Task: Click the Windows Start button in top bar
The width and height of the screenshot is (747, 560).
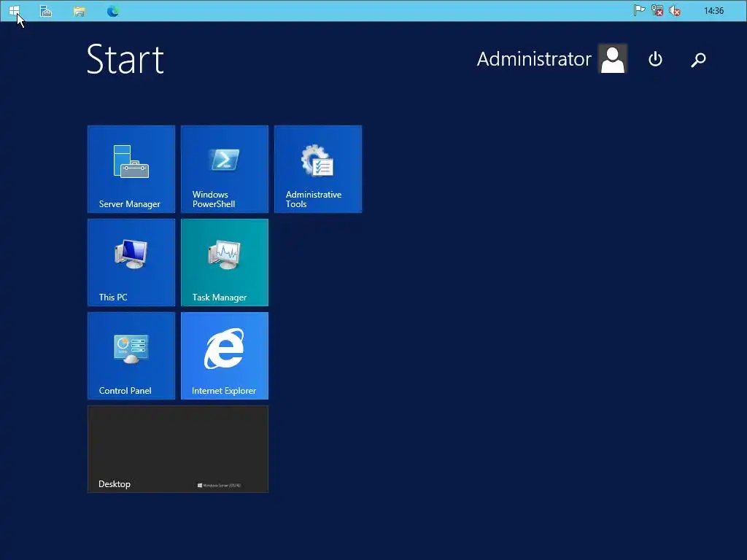Action: coord(15,10)
